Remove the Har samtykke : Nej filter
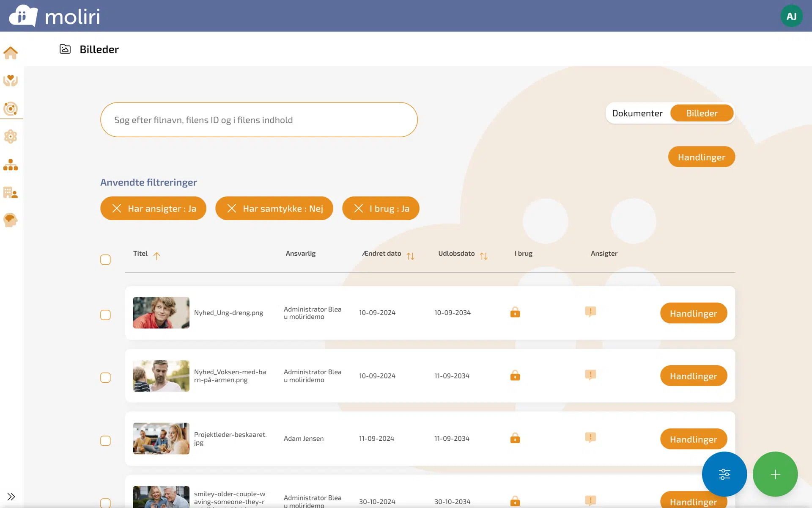Viewport: 812px width, 508px height. [232, 208]
